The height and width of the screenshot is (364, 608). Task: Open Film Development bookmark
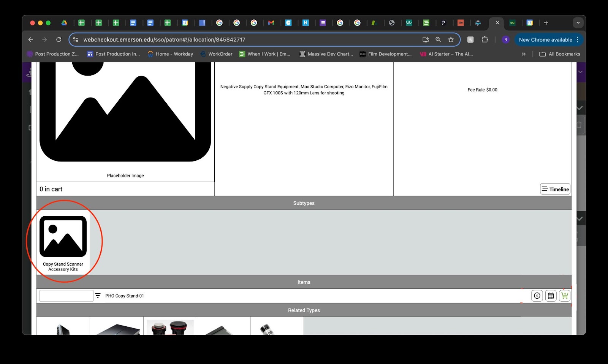[385, 54]
